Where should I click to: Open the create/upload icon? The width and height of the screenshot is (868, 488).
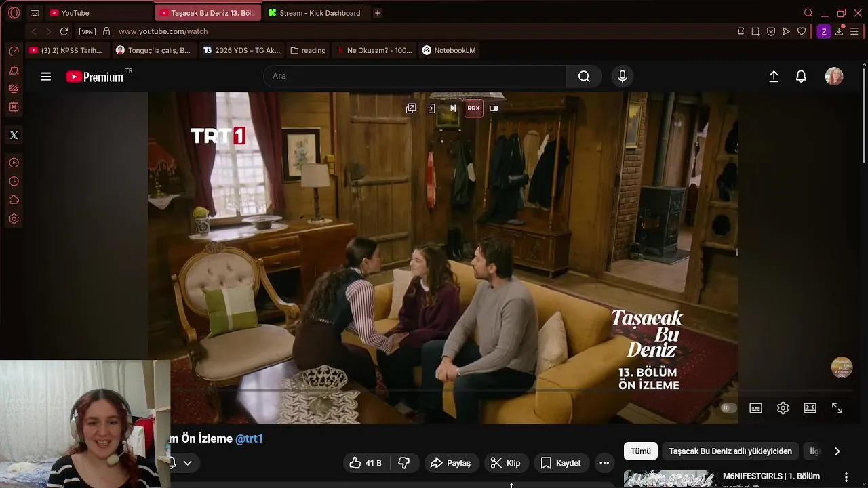(774, 77)
